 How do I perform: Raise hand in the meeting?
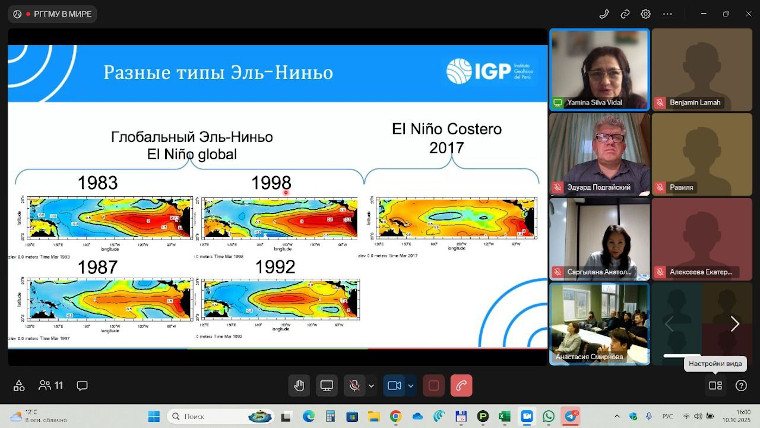(x=299, y=385)
